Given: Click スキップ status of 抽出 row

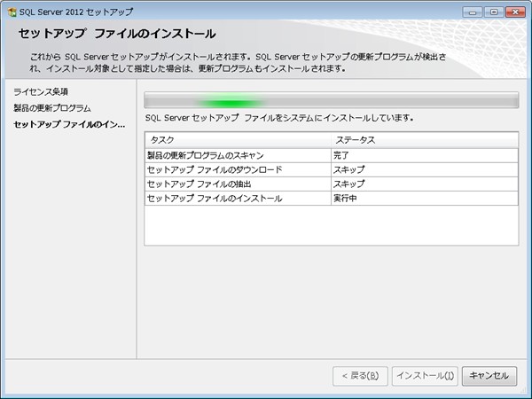Looking at the screenshot, I should 425,184.
